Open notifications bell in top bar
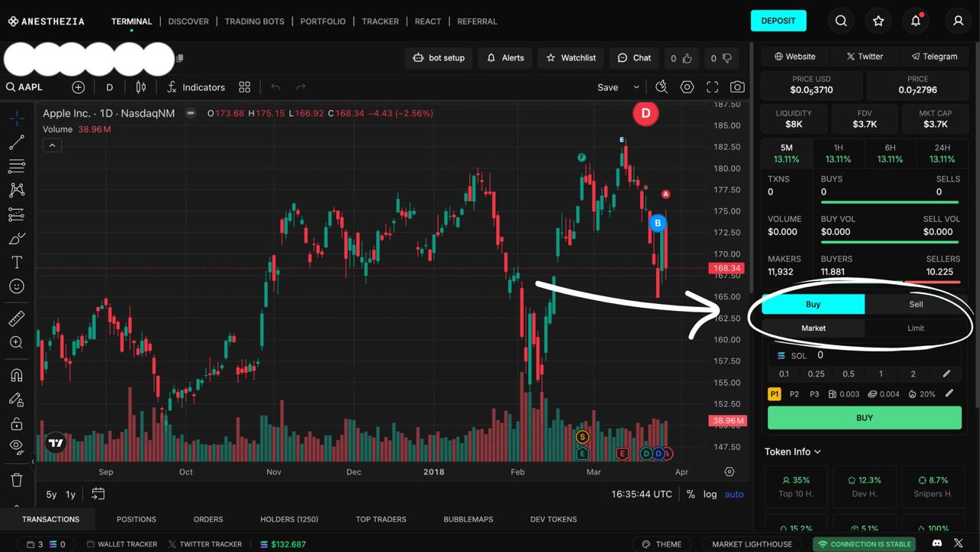The width and height of the screenshot is (980, 552). pyautogui.click(x=916, y=21)
